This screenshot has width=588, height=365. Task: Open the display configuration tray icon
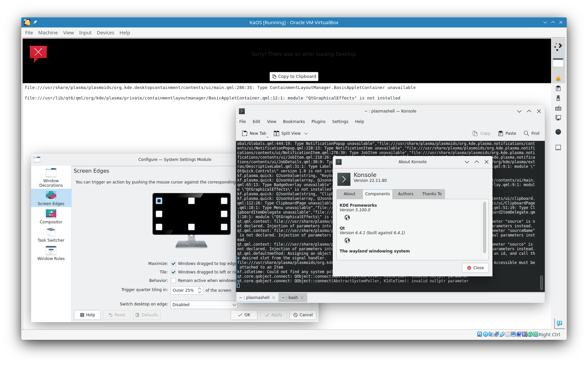558,118
